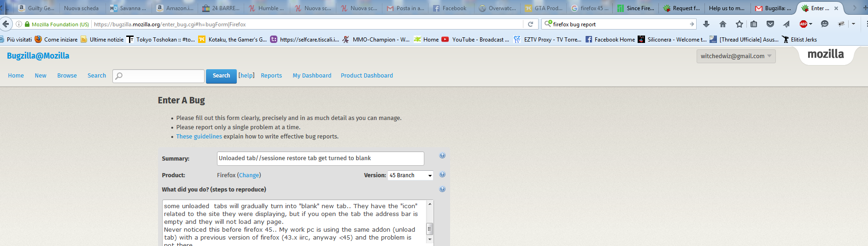Image resolution: width=868 pixels, height=246 pixels.
Task: Open These guidelines link
Action: tap(199, 137)
